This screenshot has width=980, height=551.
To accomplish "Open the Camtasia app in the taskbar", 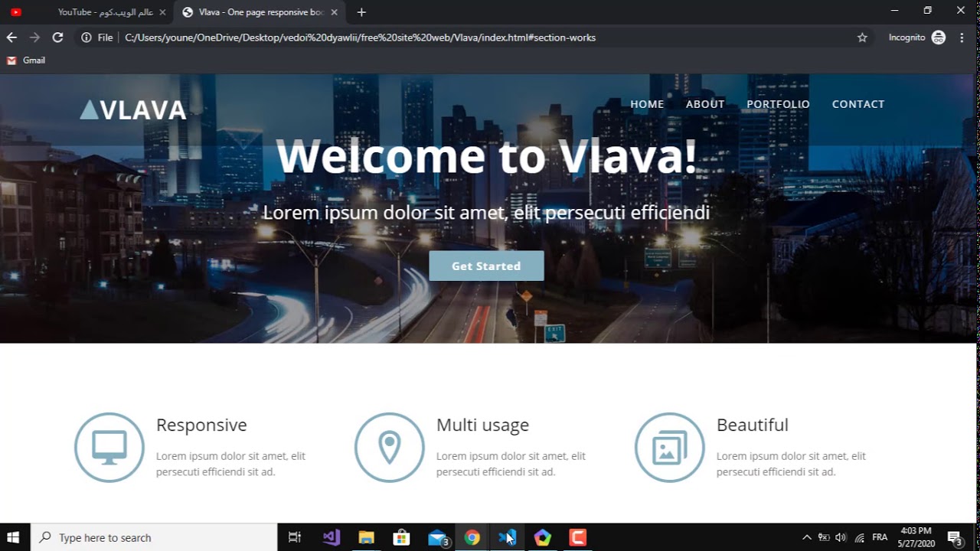I will pyautogui.click(x=577, y=537).
